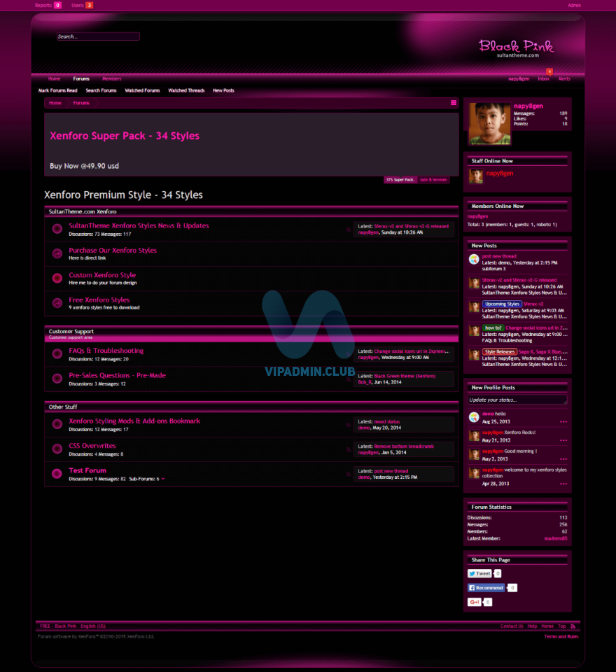Select the Forums navigation tab
This screenshot has height=672, width=616.
[x=81, y=79]
